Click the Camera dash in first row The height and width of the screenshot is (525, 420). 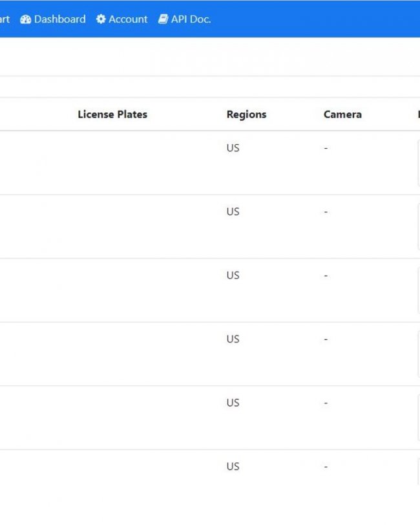(326, 148)
